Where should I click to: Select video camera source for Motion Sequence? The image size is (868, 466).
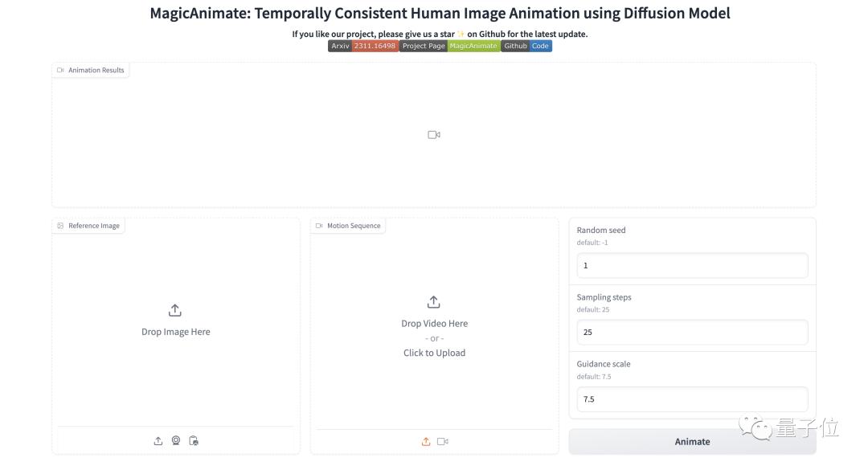[443, 441]
